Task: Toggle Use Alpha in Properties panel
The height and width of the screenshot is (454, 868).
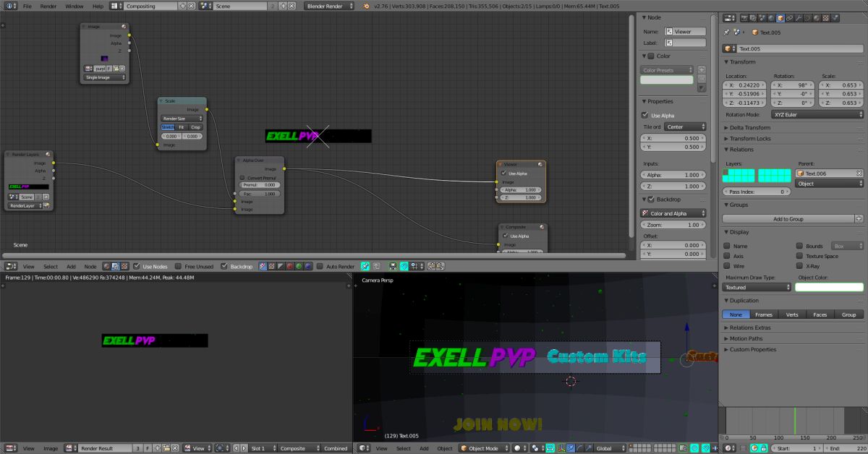Action: [x=645, y=115]
